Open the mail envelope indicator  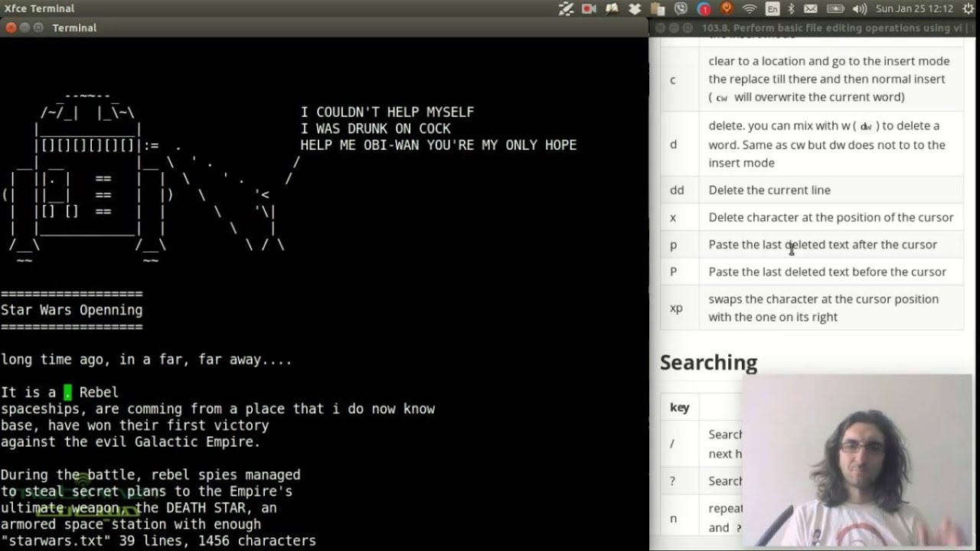(x=811, y=9)
